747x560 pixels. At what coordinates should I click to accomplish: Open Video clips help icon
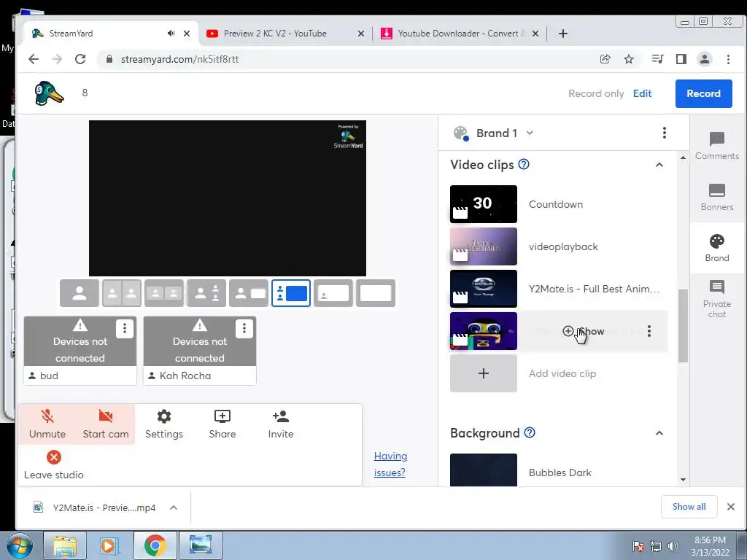coord(524,164)
